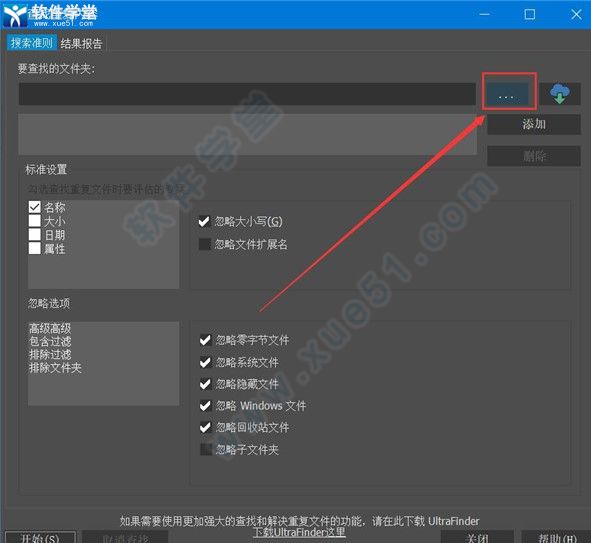Toggle the 忽略大小写(G) checkbox
This screenshot has width=591, height=543.
pos(204,222)
